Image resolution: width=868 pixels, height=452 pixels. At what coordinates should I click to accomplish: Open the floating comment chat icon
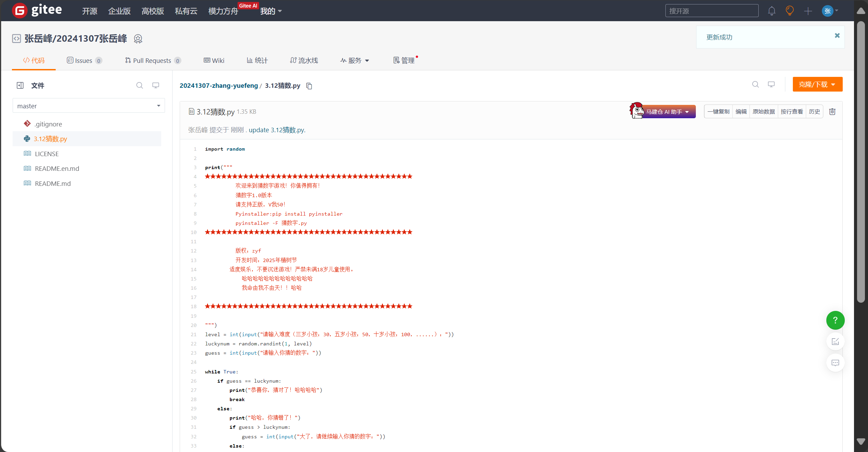point(835,363)
